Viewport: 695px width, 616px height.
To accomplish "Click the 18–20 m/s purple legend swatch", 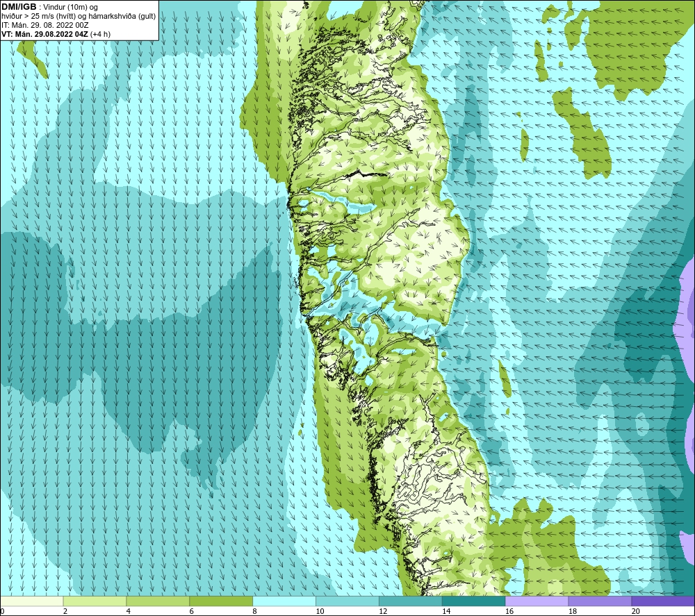I will pos(600,601).
